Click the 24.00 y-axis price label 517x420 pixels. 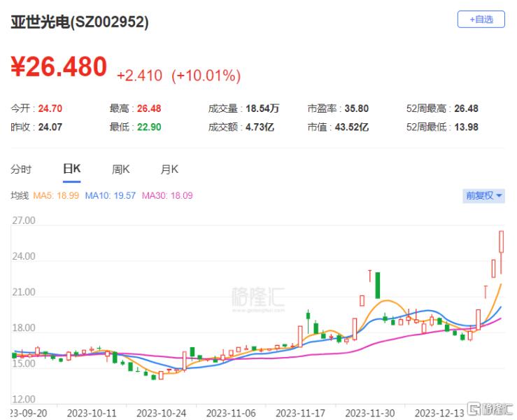coord(24,256)
